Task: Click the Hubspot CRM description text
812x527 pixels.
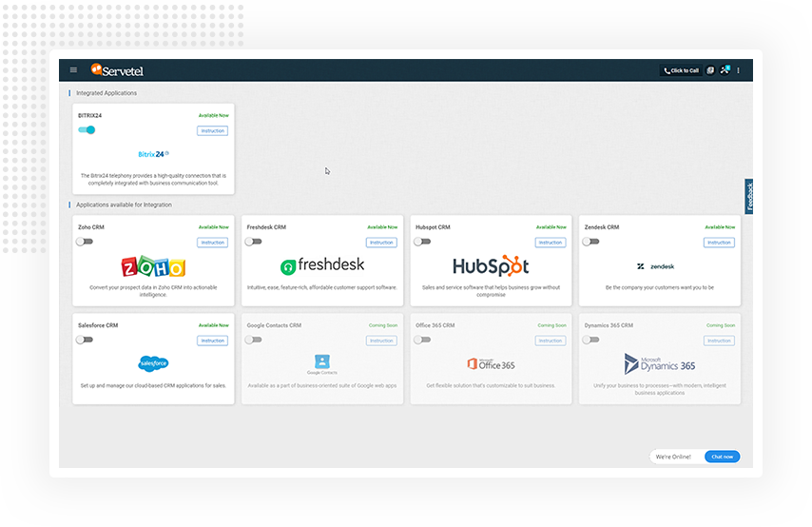Action: [x=491, y=291]
